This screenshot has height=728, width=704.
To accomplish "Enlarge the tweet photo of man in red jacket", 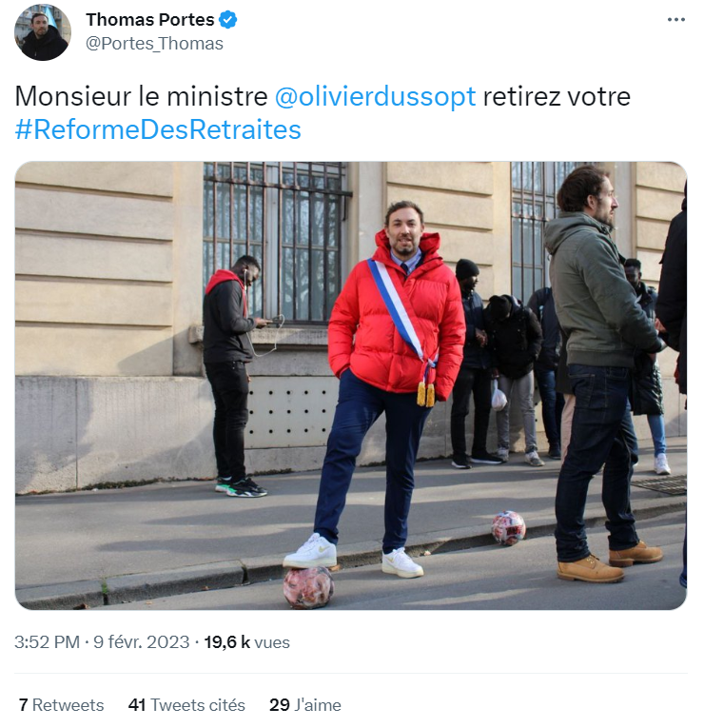I will tap(351, 385).
